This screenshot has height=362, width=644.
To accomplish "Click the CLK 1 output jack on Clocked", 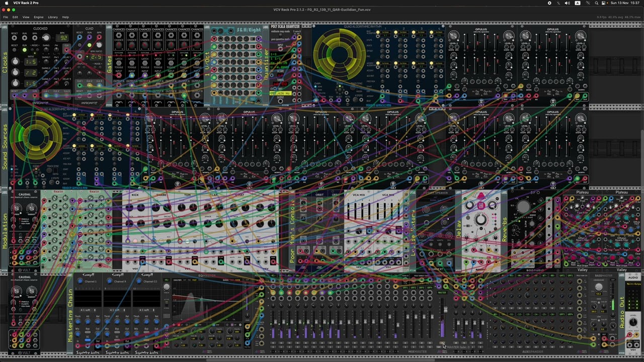I will 46,96.
